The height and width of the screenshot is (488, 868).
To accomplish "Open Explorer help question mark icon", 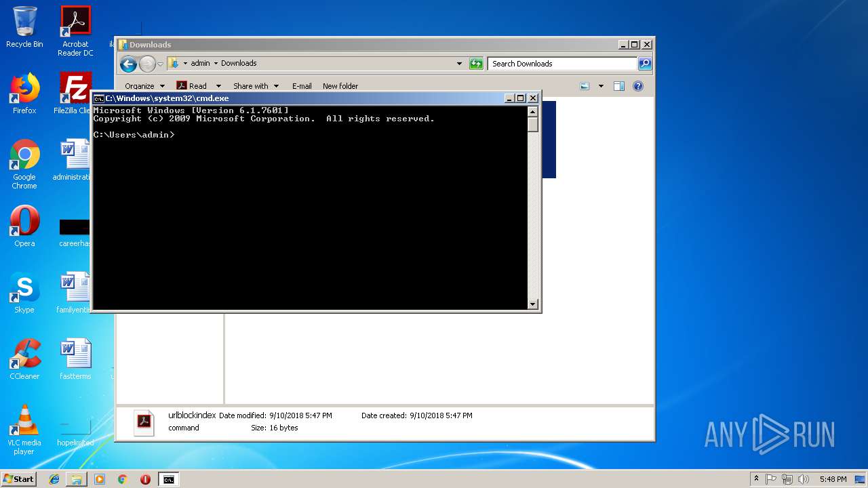I will [x=637, y=86].
